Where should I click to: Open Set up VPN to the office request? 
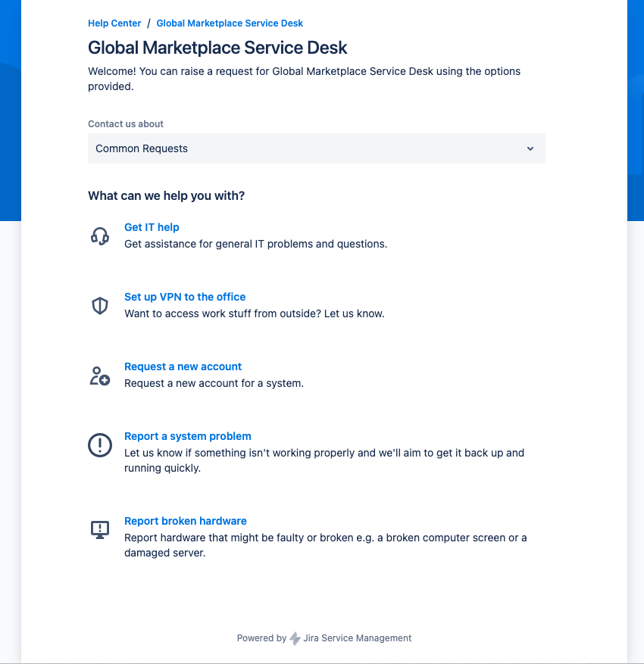click(x=185, y=297)
